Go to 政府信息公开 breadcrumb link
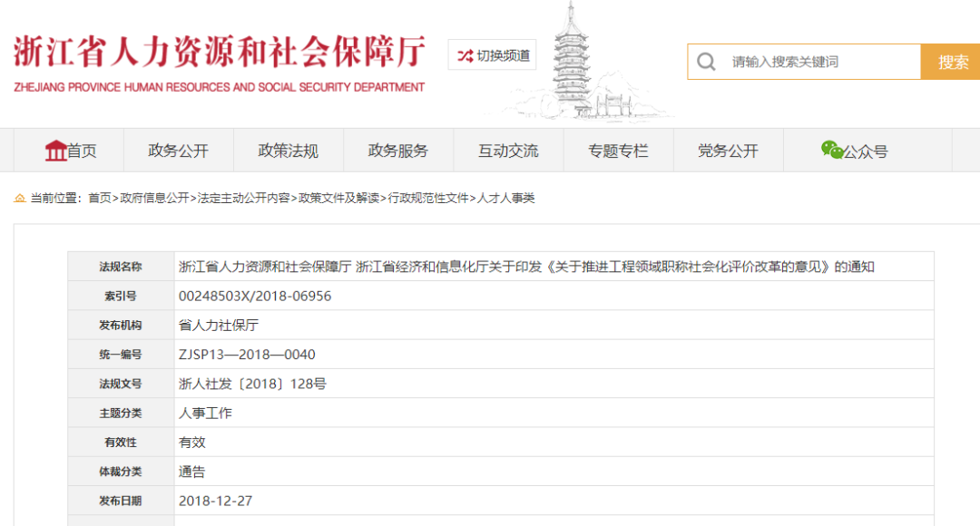 pyautogui.click(x=154, y=198)
